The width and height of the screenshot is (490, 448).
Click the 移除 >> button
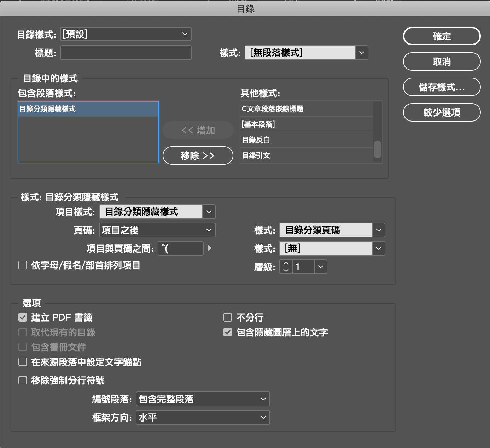pos(198,155)
